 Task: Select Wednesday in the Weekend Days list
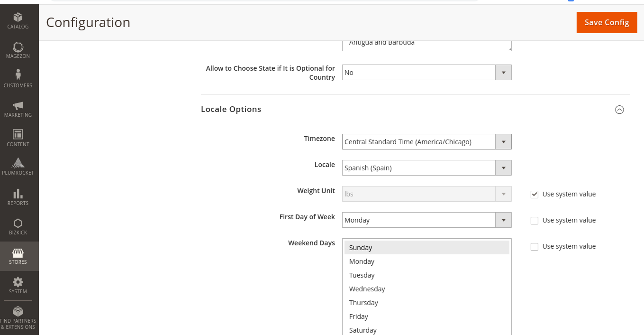point(367,288)
